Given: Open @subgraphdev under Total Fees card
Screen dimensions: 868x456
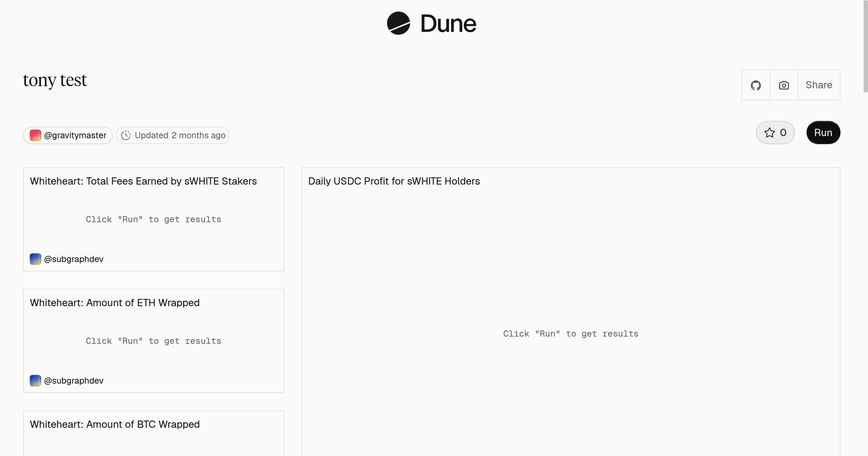Looking at the screenshot, I should pos(74,259).
